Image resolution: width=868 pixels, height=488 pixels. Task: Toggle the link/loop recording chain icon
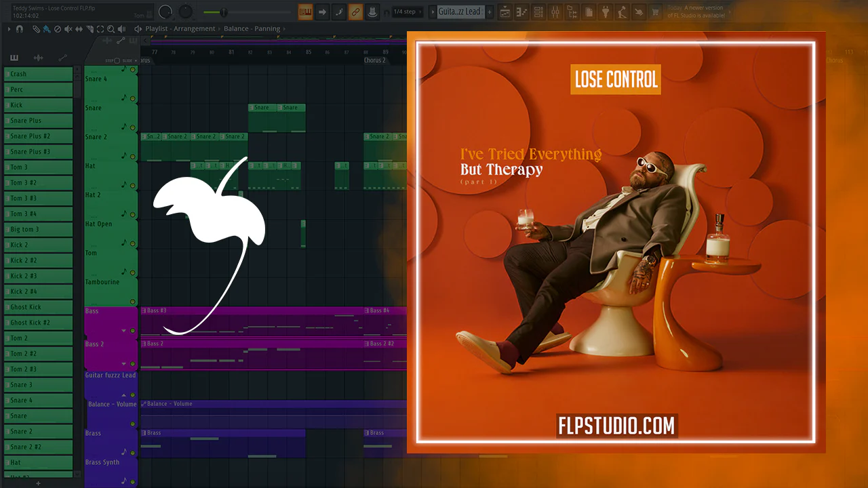(355, 12)
